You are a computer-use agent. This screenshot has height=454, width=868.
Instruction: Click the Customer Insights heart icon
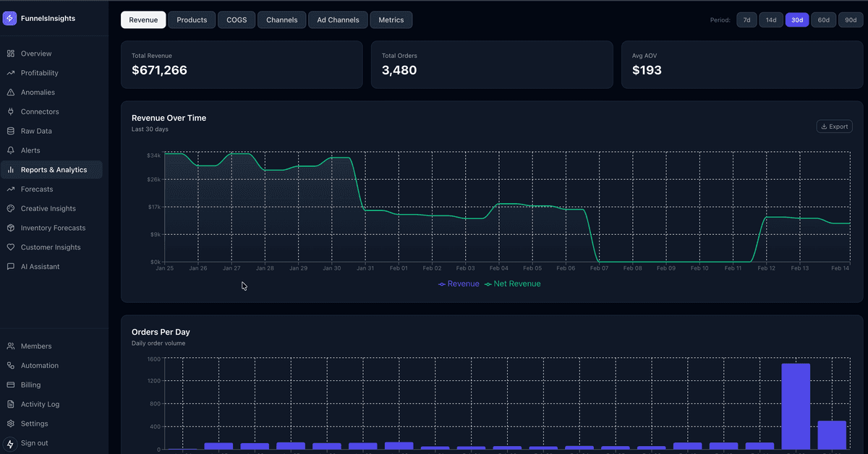coord(11,247)
